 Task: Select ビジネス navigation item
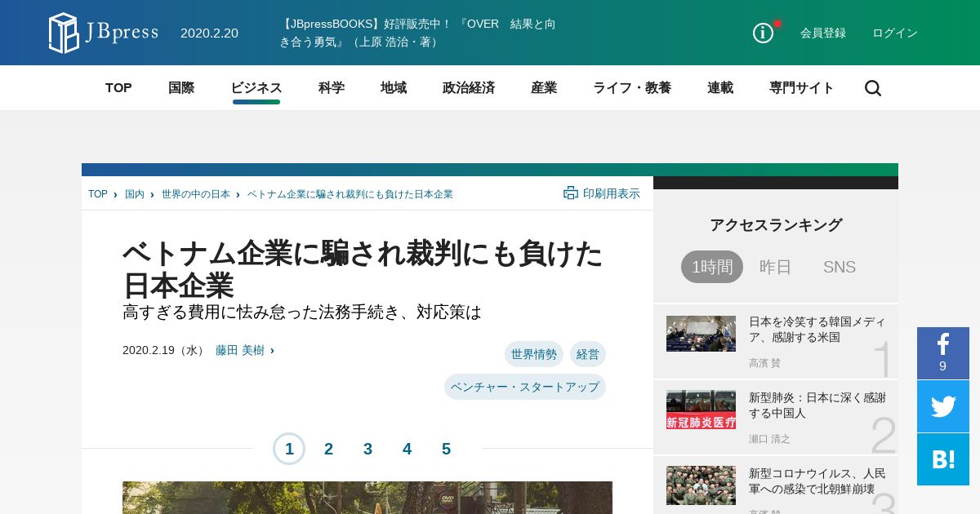(256, 88)
